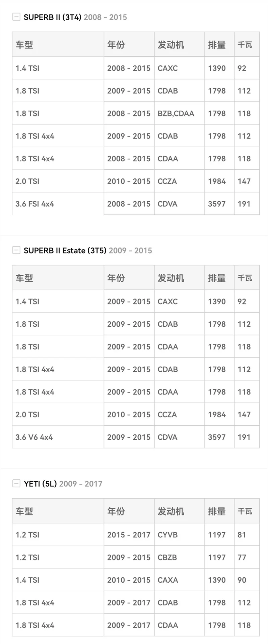Click the 3597 displacement in first table
The width and height of the screenshot is (268, 644).
coord(217,204)
